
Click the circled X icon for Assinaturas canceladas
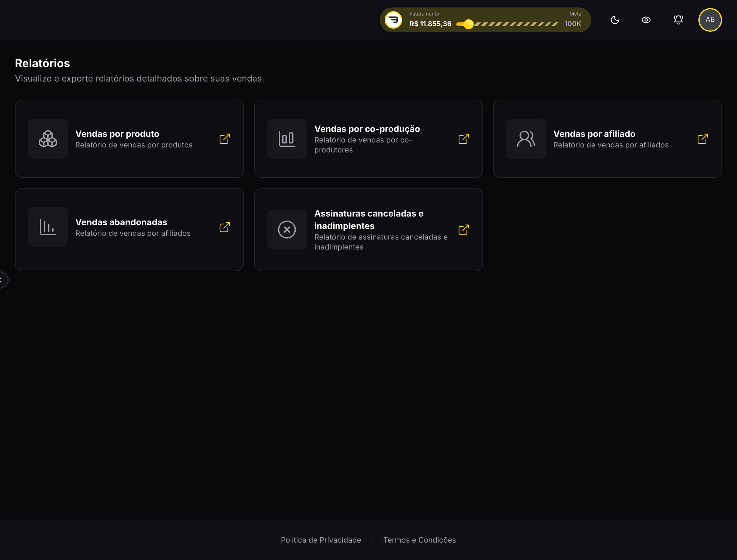coord(287,229)
